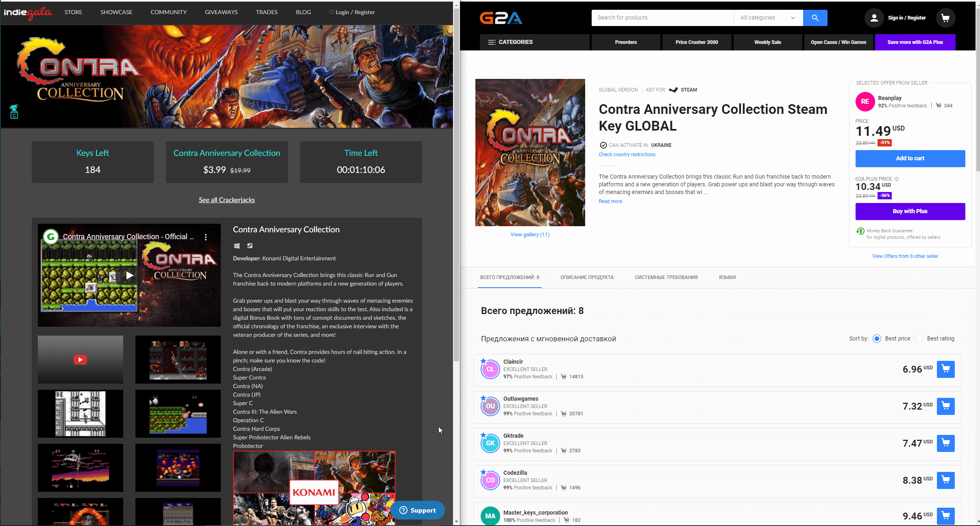
Task: Click the user account avatar icon on G2A
Action: (x=874, y=18)
